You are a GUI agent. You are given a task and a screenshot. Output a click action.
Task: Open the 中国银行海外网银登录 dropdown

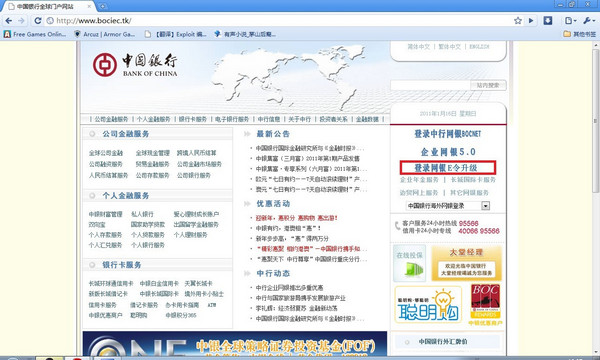(x=448, y=206)
